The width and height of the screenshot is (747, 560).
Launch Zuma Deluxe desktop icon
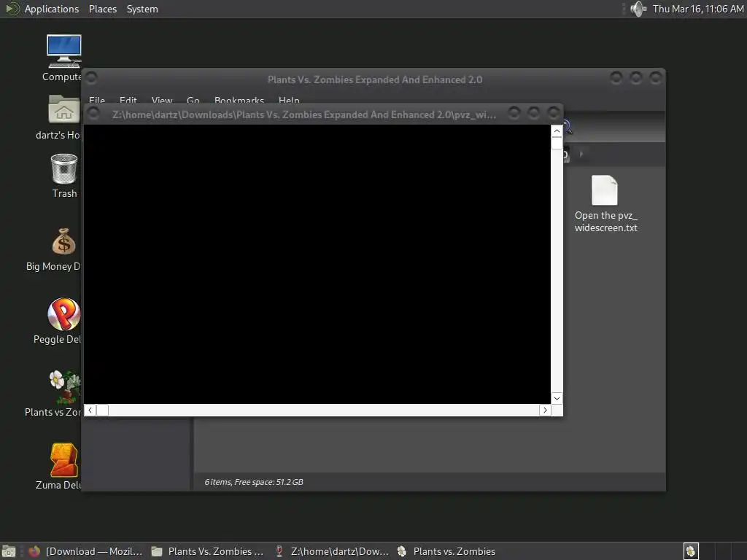tap(64, 459)
